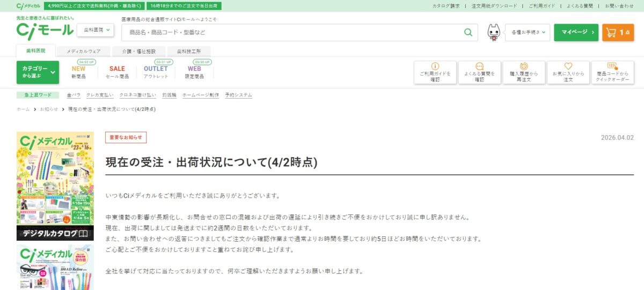
Task: Open 購入履歴から再注文 button
Action: click(524, 72)
